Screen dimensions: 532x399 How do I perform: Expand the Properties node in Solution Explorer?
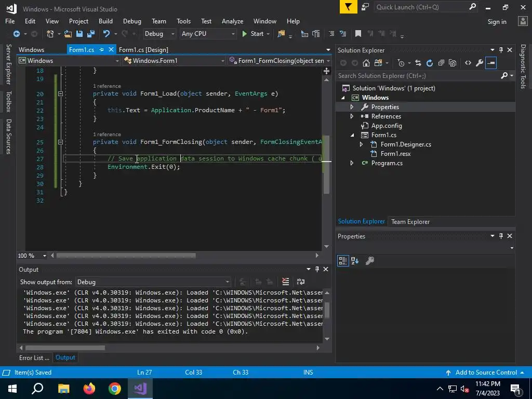tap(352, 107)
